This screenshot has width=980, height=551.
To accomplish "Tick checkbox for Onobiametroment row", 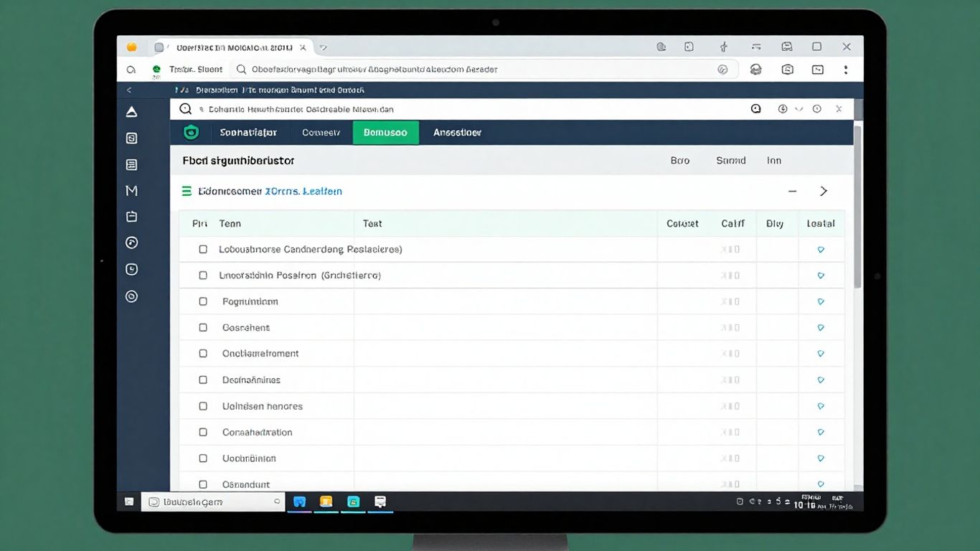I will (203, 354).
